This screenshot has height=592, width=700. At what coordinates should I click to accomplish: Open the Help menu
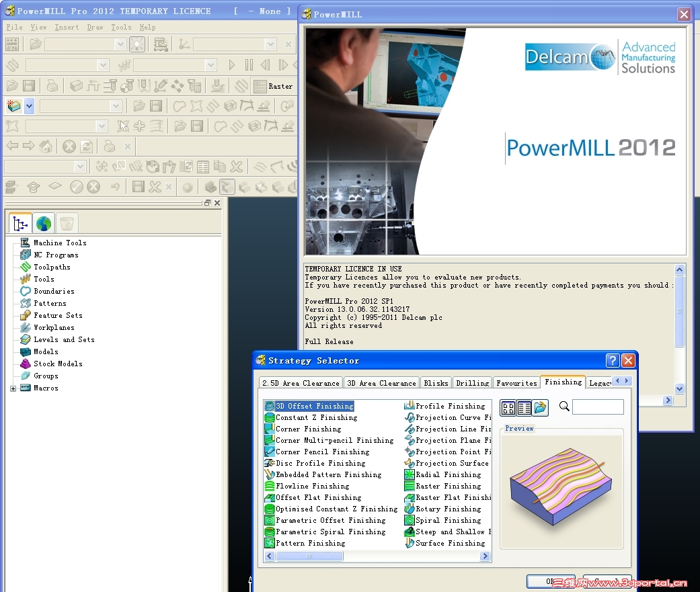point(147,27)
